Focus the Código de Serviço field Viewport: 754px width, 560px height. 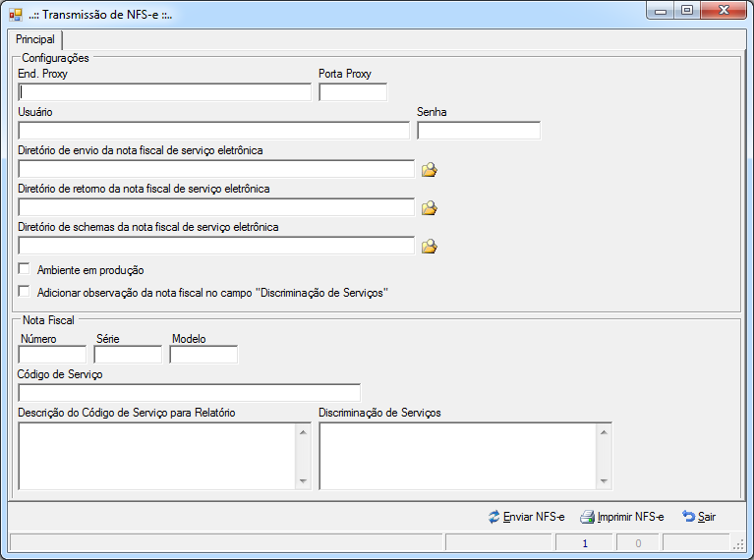point(190,393)
